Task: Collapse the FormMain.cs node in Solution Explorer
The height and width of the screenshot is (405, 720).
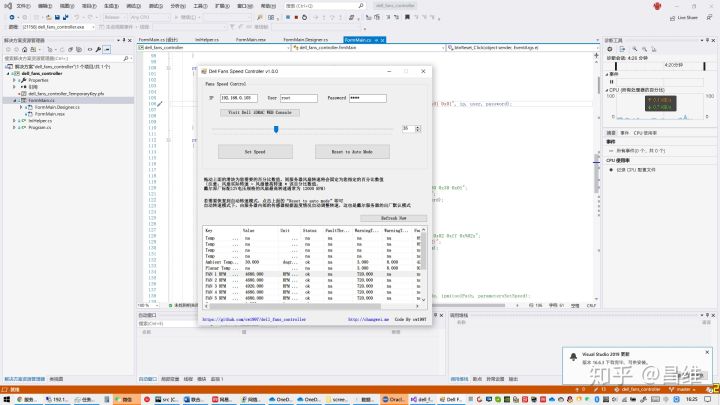Action: [14, 100]
